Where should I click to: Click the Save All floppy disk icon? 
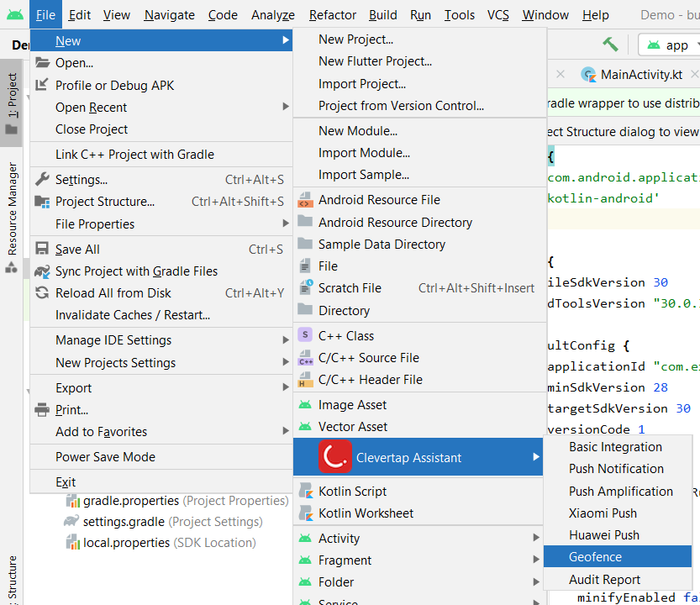click(42, 248)
